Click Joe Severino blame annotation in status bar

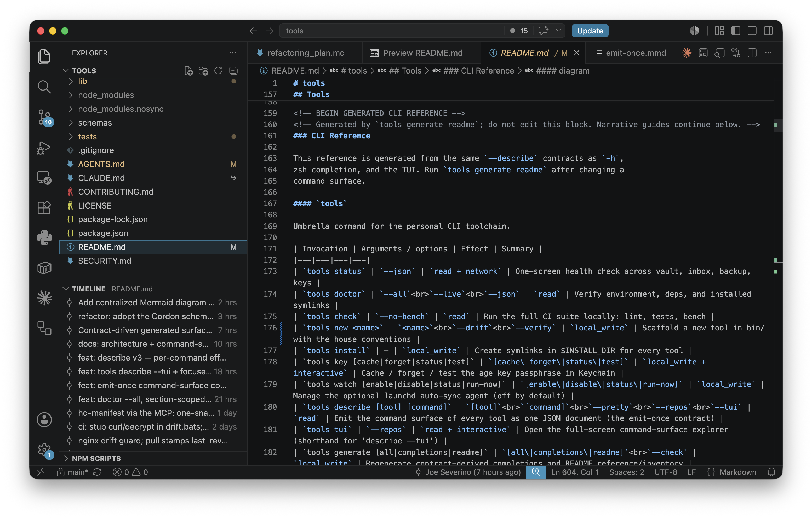(x=468, y=472)
